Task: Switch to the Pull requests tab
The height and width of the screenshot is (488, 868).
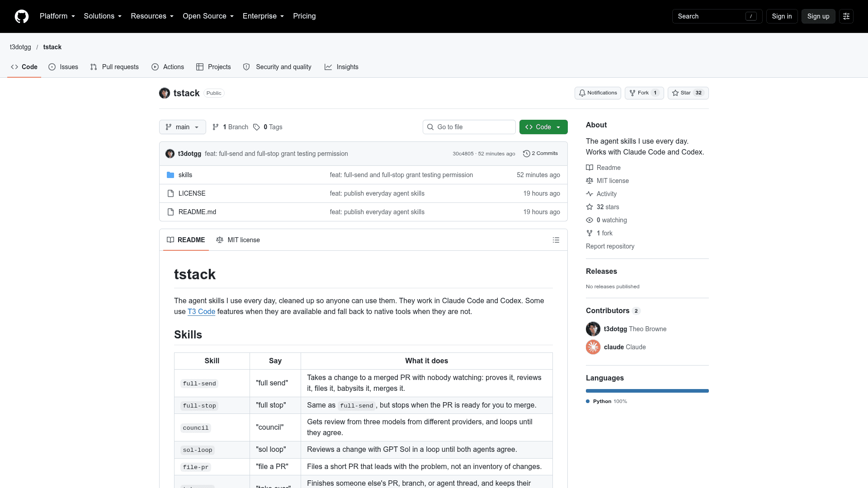Action: 115,67
